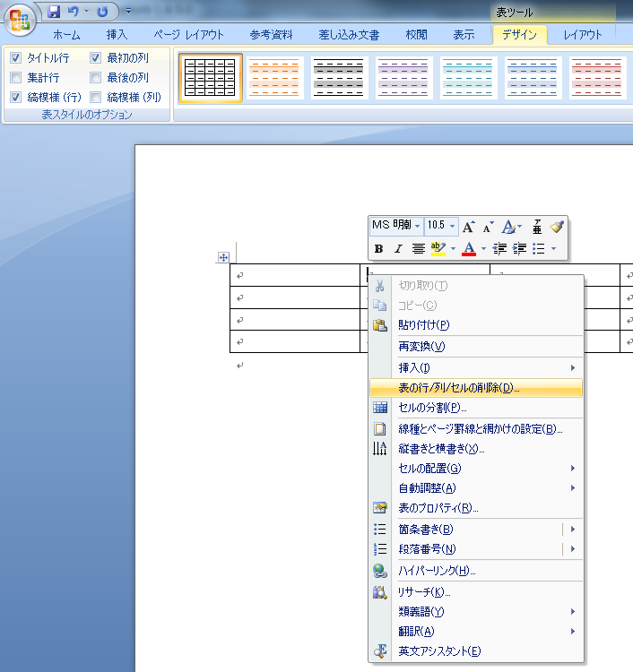Click the increase indent icon
Screen dimensions: 633x672
519,249
